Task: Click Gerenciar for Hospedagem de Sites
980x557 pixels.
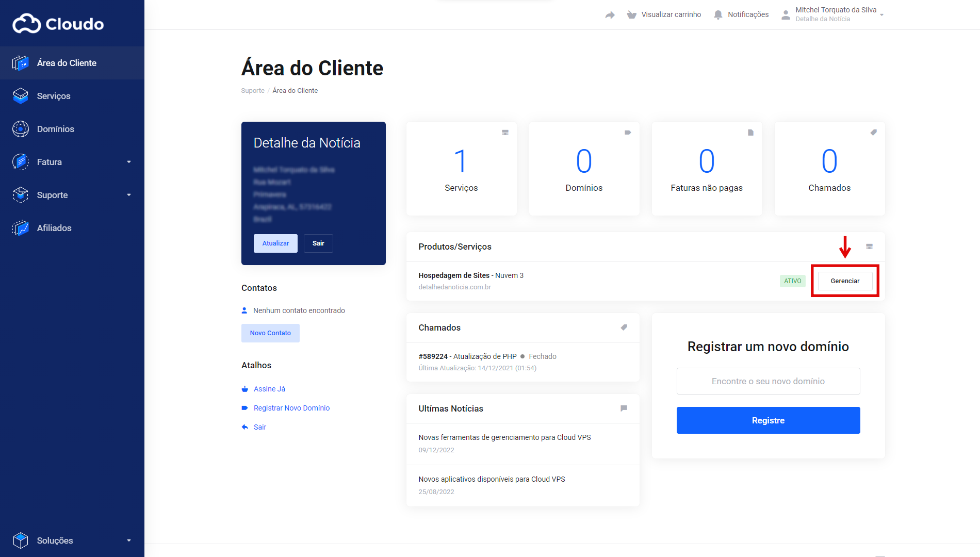Action: (845, 281)
